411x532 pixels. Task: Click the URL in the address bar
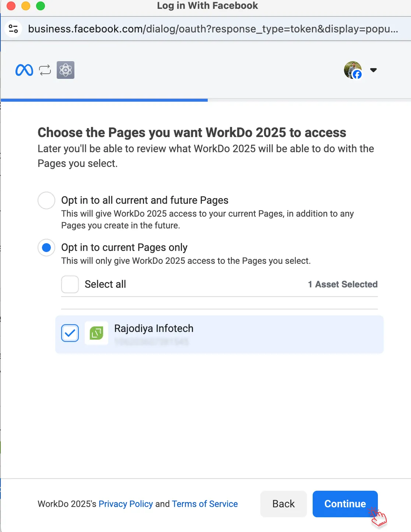coord(213,29)
